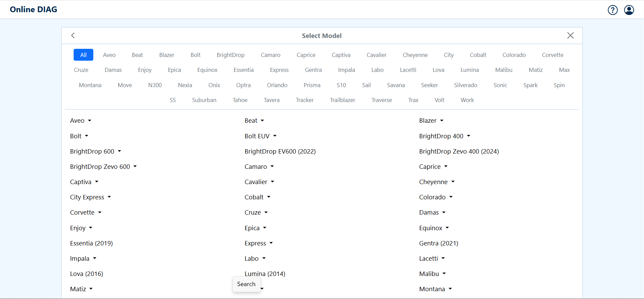Select the Orlando filter tab
This screenshot has height=299, width=644.
[x=277, y=85]
